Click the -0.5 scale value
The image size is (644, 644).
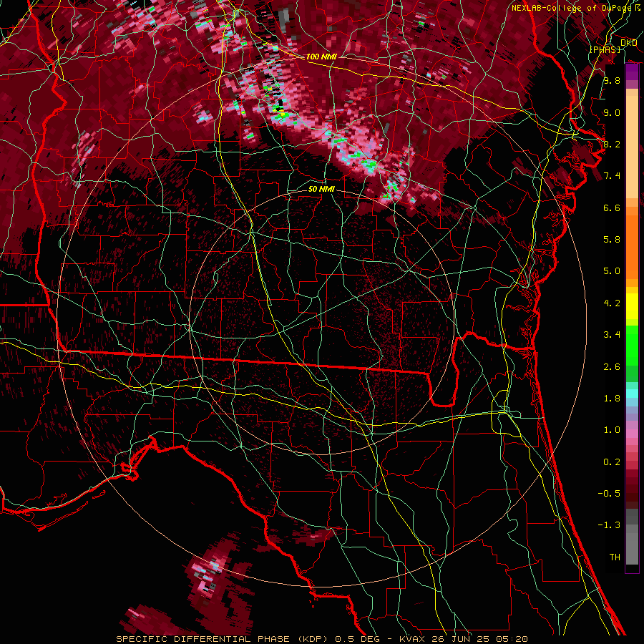point(609,494)
